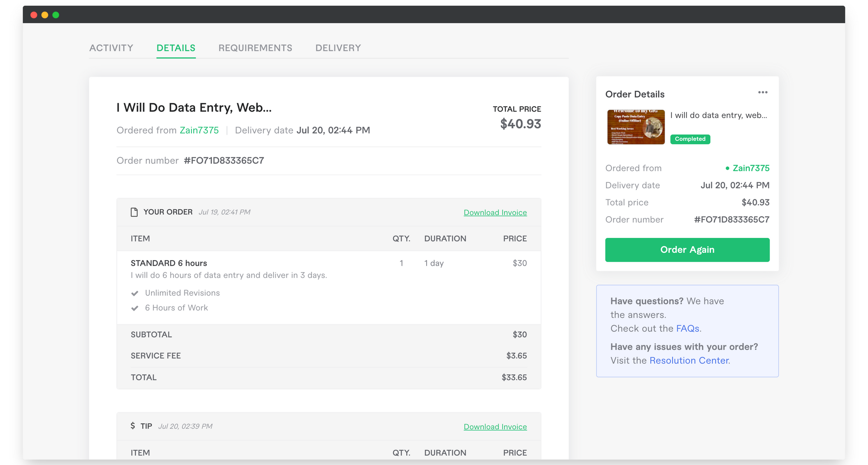Click the checkmark next to Unlimited Revisions

(135, 294)
